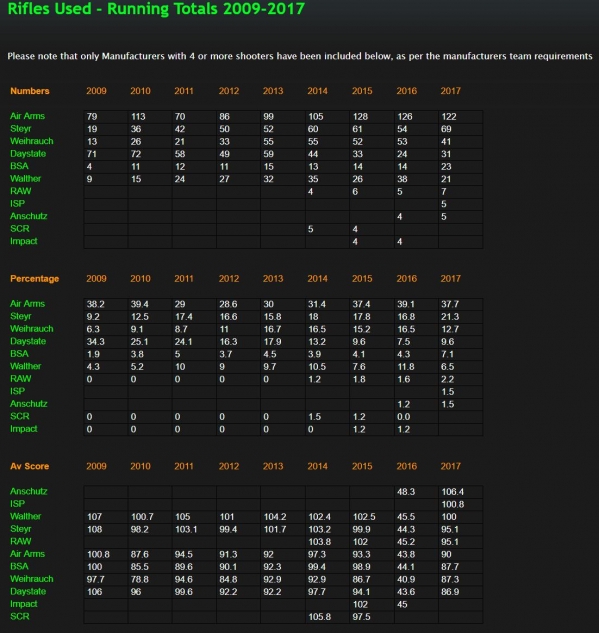Screen dimensions: 599x633
Task: Click ISP 2017 average score 100.8
Action: click(452, 505)
